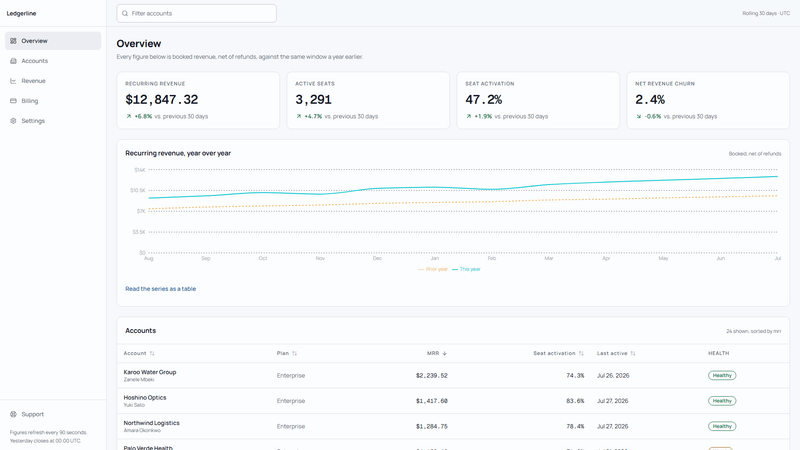Click the $12,847.32 recurring revenue value
Viewport: 800px width, 450px height.
pyautogui.click(x=162, y=99)
